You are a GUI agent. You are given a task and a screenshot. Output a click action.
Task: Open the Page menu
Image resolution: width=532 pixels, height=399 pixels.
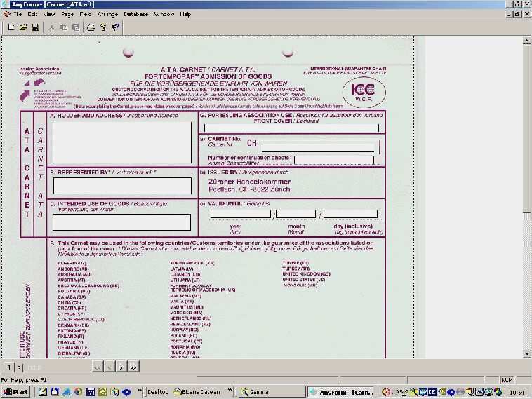click(x=67, y=14)
